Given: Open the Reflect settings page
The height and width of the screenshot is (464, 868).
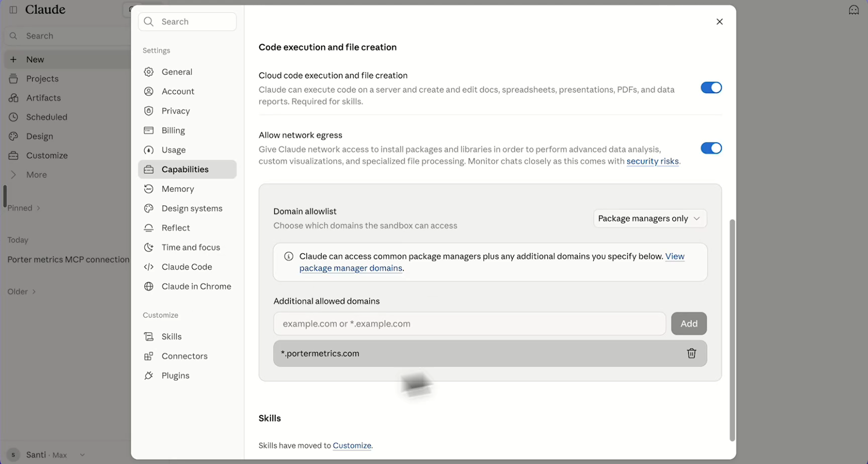Looking at the screenshot, I should [187, 228].
